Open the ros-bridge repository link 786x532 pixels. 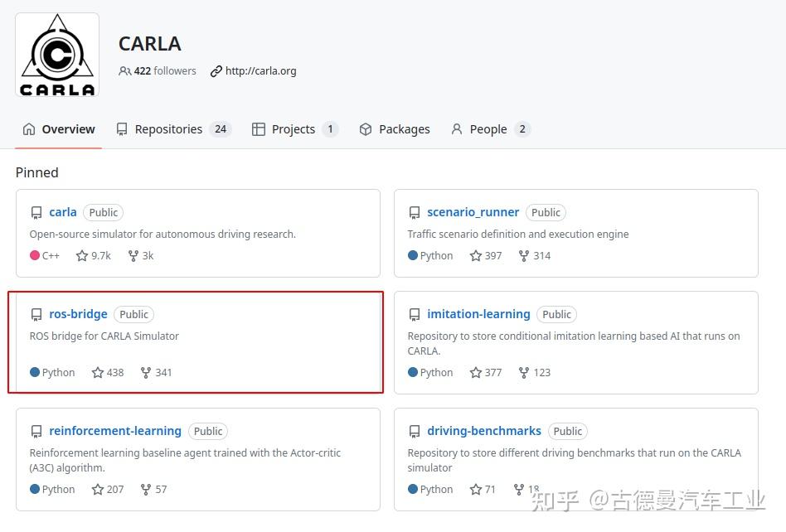tap(78, 314)
